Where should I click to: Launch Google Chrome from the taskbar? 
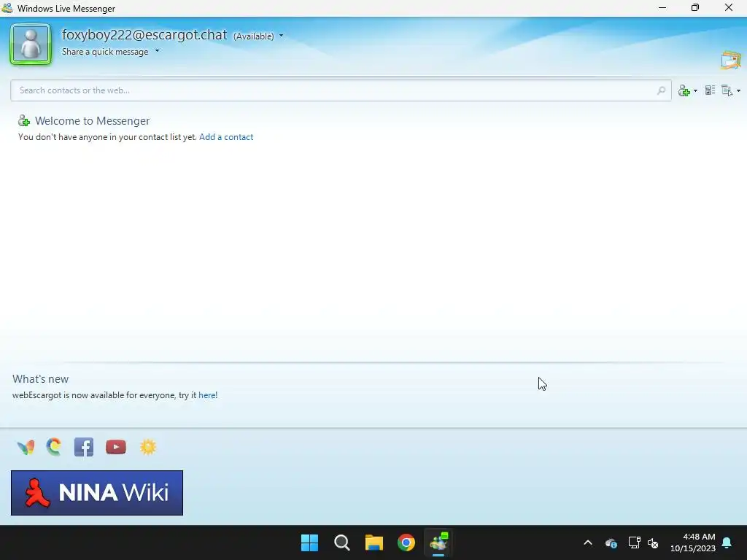click(406, 542)
